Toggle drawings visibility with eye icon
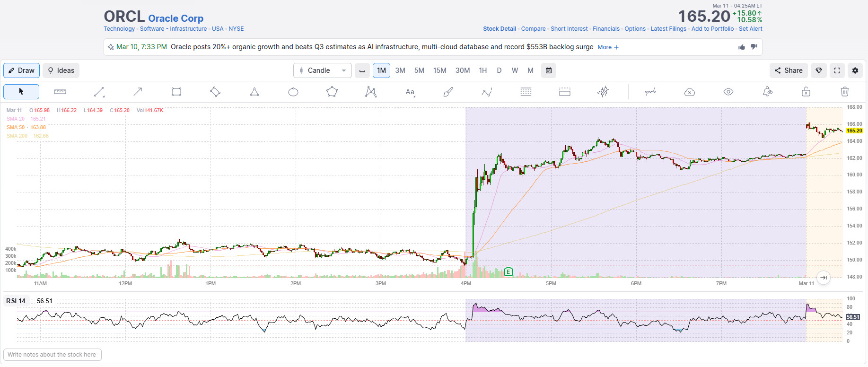This screenshot has height=367, width=868. [728, 92]
